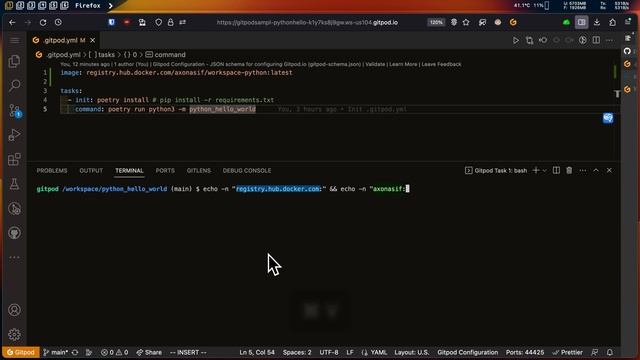Open the GitHub view in activity bar

tap(14, 233)
